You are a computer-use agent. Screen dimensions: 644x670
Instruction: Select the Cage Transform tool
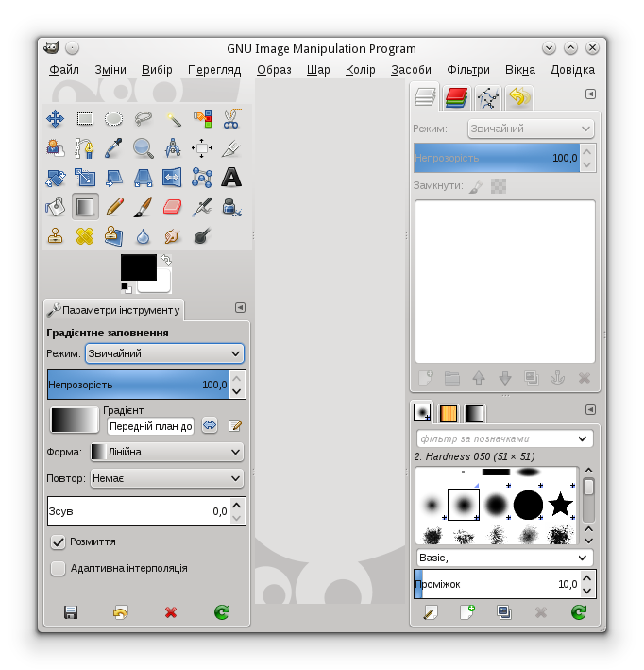point(202,178)
